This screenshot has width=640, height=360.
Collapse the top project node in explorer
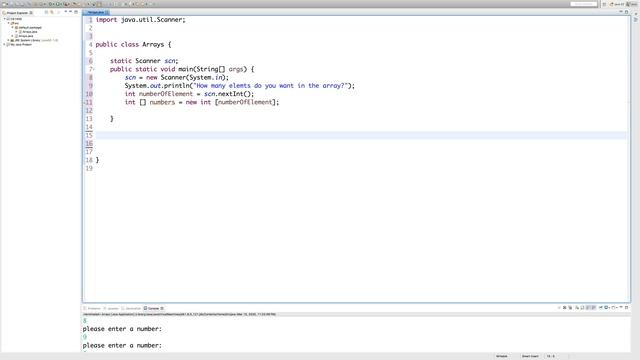point(4,18)
